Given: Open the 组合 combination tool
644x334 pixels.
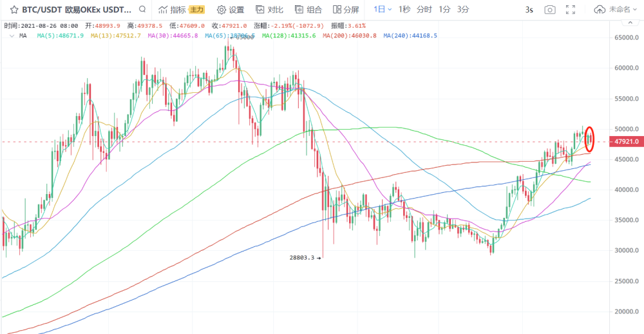Looking at the screenshot, I should coord(308,10).
